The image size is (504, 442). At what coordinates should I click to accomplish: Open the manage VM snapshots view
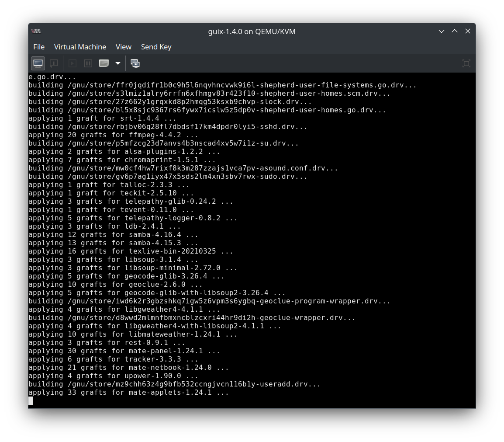[135, 63]
